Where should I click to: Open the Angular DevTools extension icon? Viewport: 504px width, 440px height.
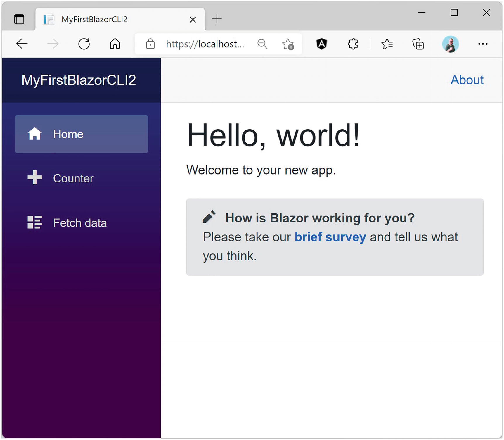point(321,44)
